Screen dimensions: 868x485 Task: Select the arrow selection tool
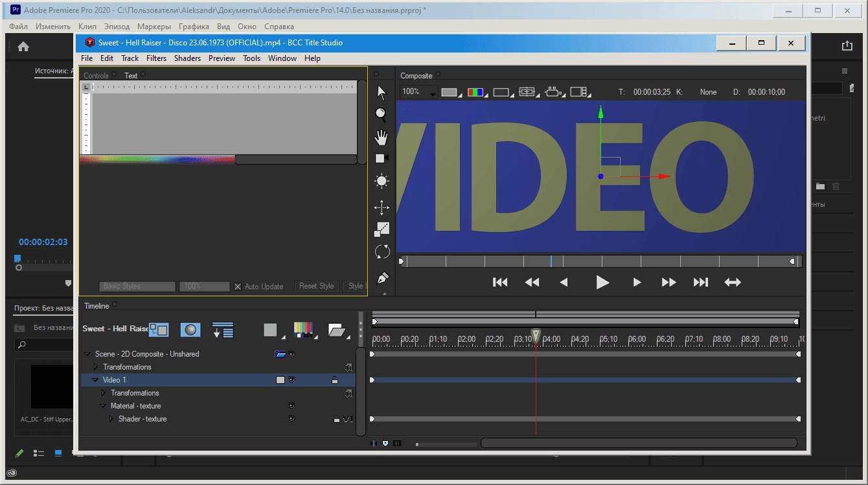(382, 93)
